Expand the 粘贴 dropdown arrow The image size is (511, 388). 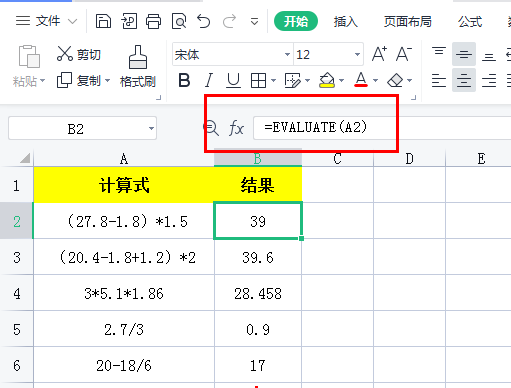click(x=43, y=81)
